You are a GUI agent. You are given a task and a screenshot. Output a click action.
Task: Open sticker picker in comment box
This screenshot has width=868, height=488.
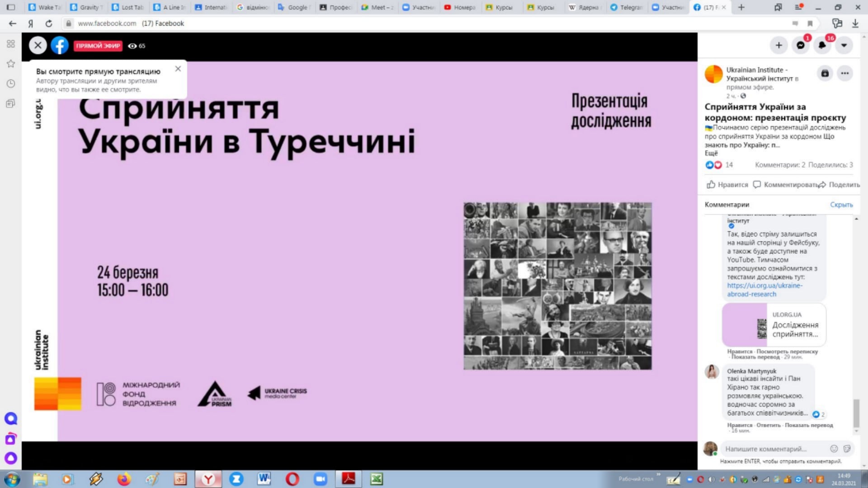click(x=847, y=449)
